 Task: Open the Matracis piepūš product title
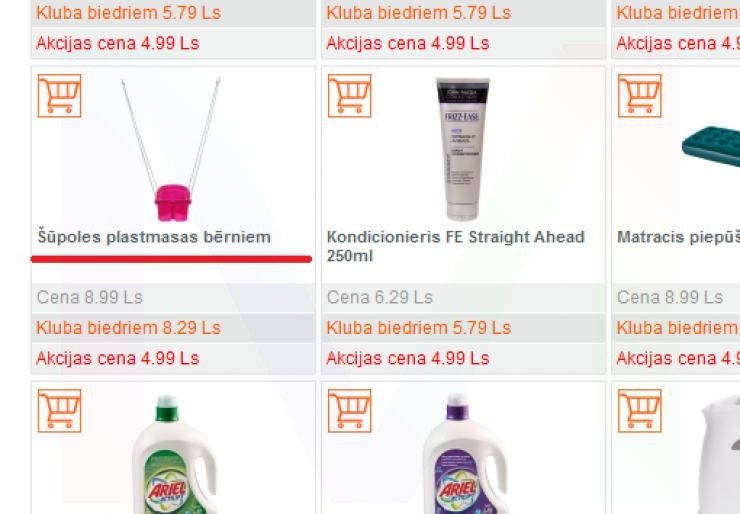click(x=678, y=237)
